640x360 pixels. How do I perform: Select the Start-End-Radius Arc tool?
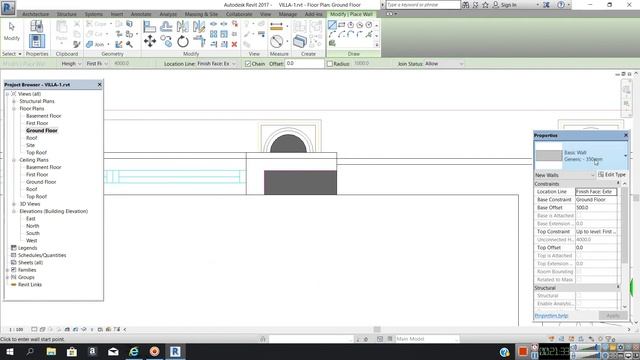[332, 34]
